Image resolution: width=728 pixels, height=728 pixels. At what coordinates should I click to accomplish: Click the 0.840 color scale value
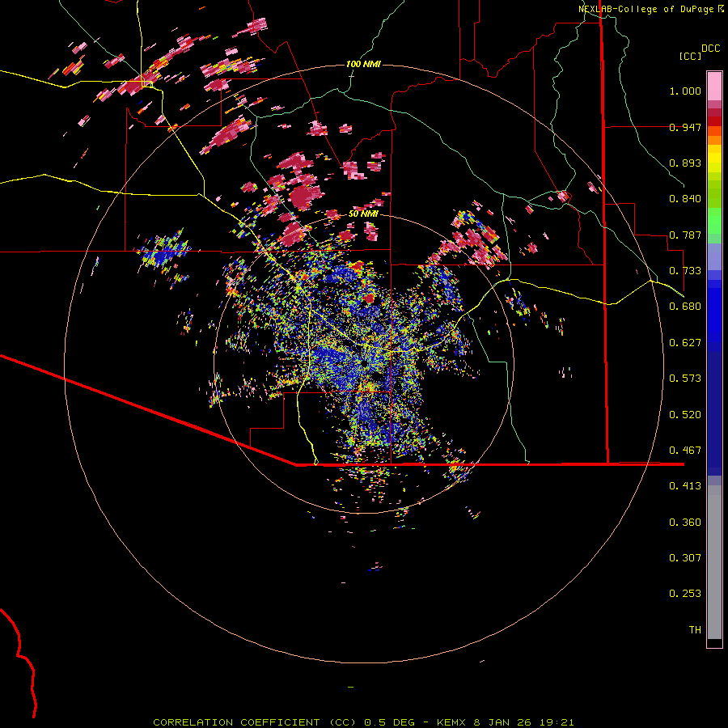(x=685, y=199)
